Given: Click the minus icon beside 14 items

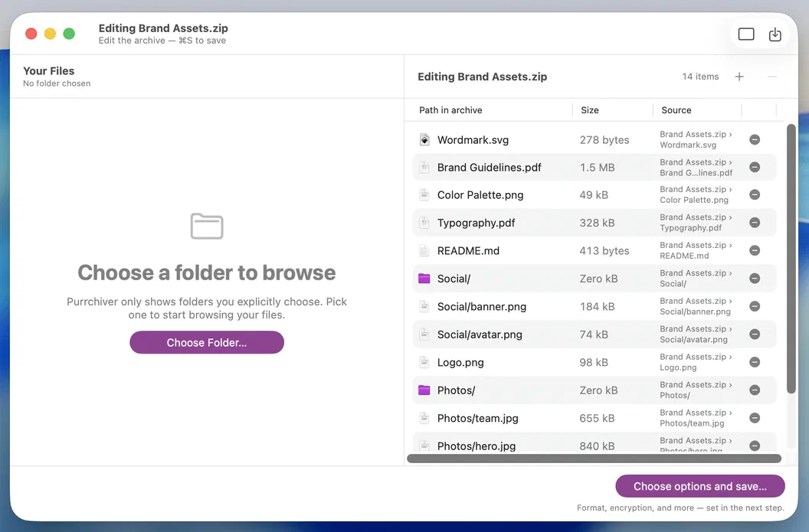Looking at the screenshot, I should coord(772,77).
